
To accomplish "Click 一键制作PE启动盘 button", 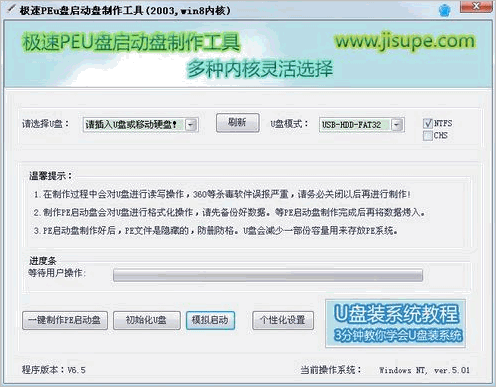I will [65, 320].
